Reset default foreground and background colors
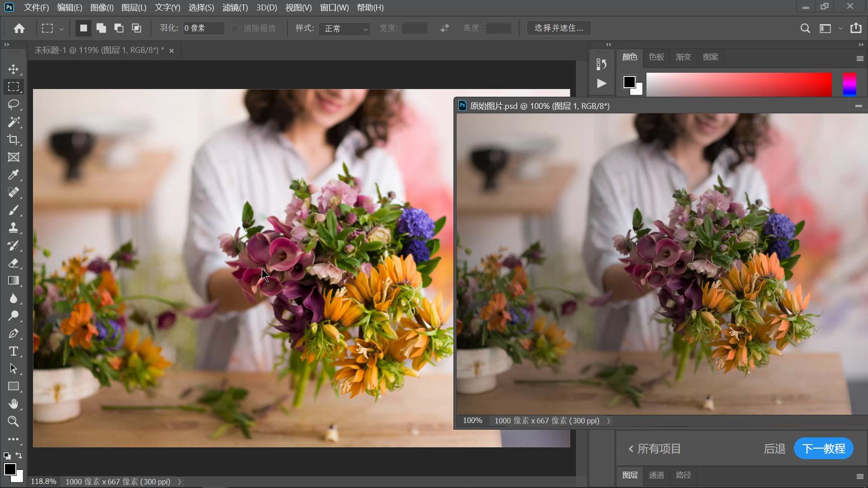868x488 pixels. 7,456
